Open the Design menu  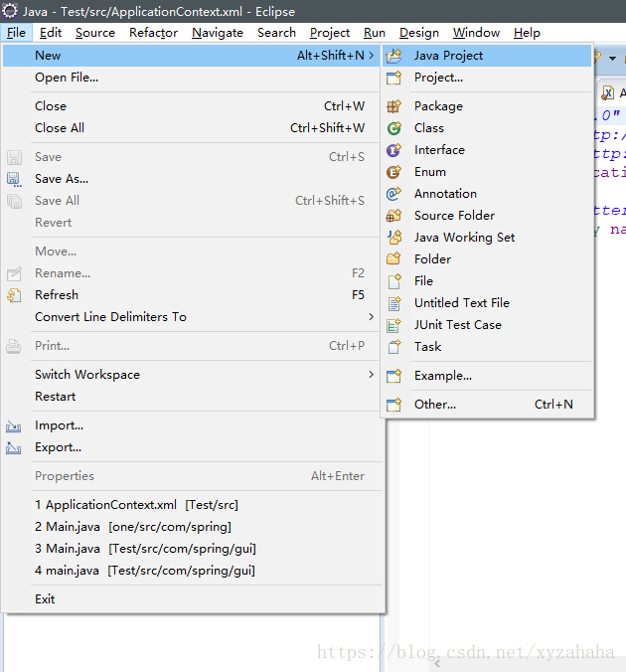[x=419, y=33]
